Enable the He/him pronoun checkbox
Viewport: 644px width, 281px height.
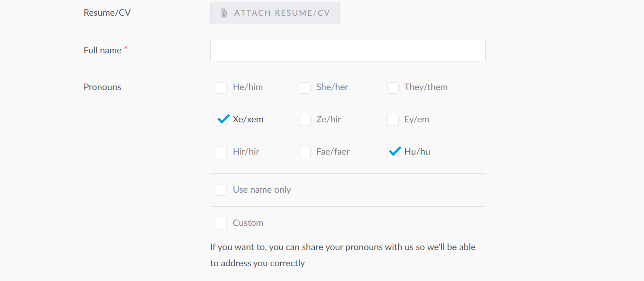click(x=221, y=88)
